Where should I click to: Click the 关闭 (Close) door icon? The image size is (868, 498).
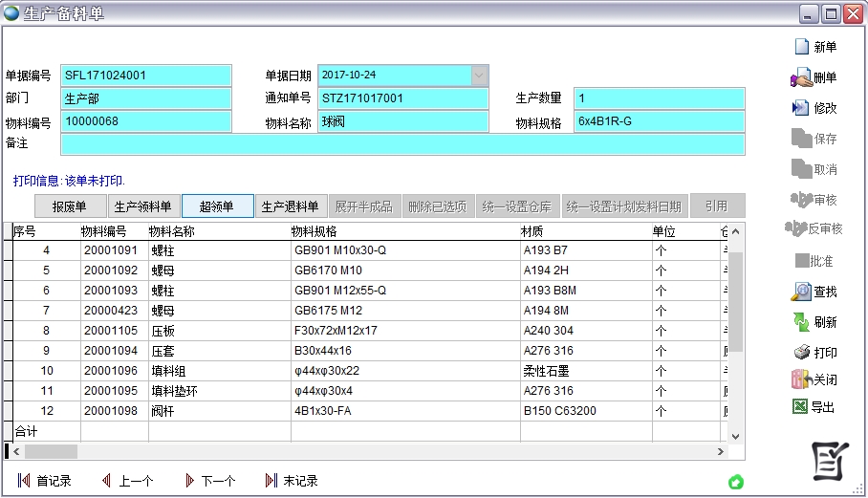[x=801, y=379]
